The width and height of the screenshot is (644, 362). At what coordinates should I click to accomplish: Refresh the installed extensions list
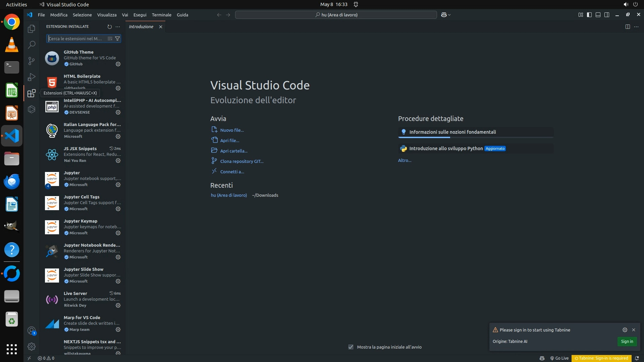tap(109, 26)
